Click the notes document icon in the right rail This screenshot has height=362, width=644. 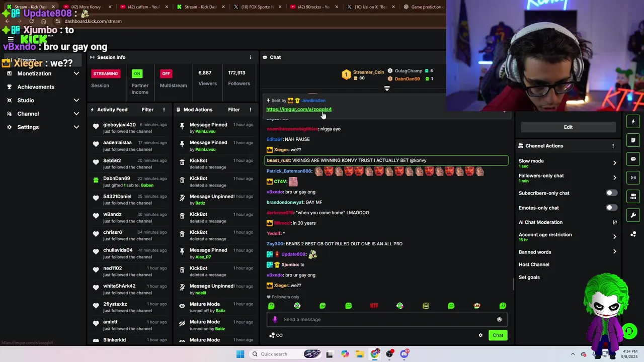point(633,140)
